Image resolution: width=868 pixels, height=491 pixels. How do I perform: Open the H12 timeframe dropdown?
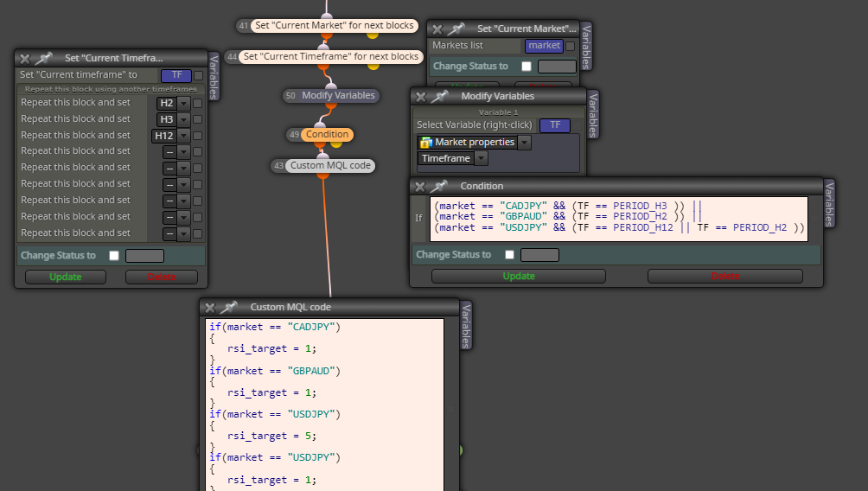point(184,136)
